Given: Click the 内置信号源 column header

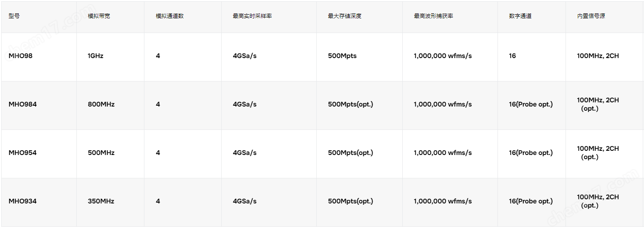Looking at the screenshot, I should (591, 16).
